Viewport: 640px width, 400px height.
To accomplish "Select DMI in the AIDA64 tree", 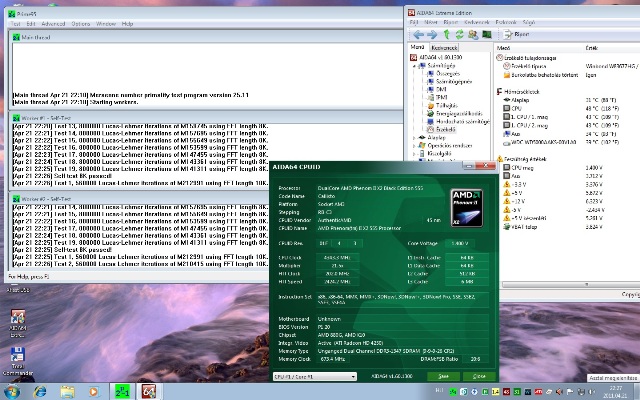I will [437, 89].
